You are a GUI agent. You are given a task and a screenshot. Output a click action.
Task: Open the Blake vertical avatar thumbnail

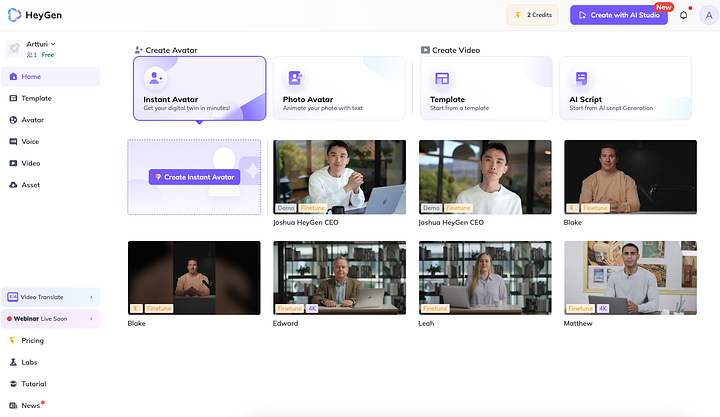pos(194,278)
